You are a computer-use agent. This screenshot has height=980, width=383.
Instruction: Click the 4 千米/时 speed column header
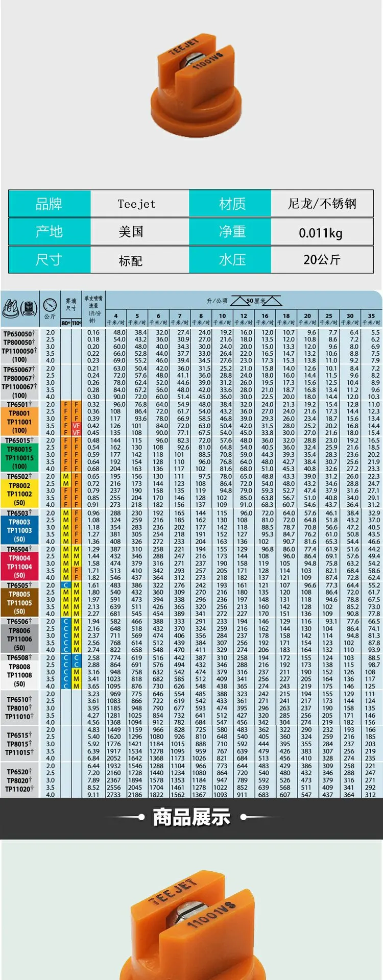(x=116, y=319)
